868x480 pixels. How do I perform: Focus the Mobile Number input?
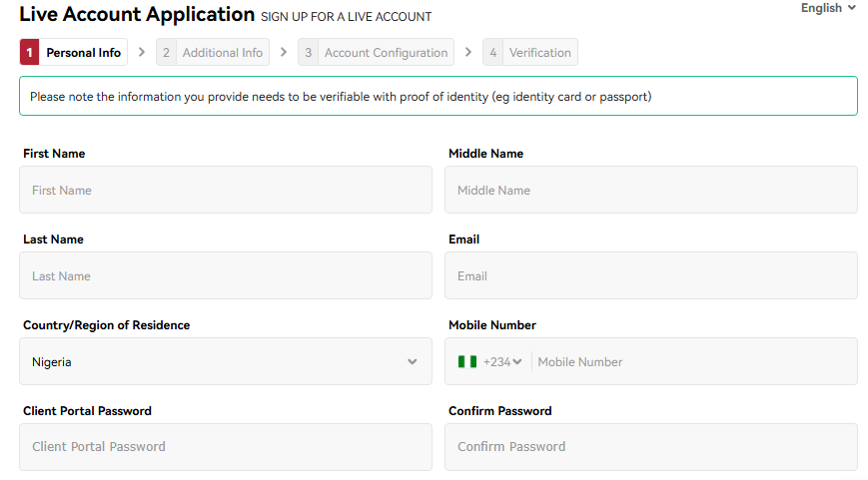click(692, 362)
